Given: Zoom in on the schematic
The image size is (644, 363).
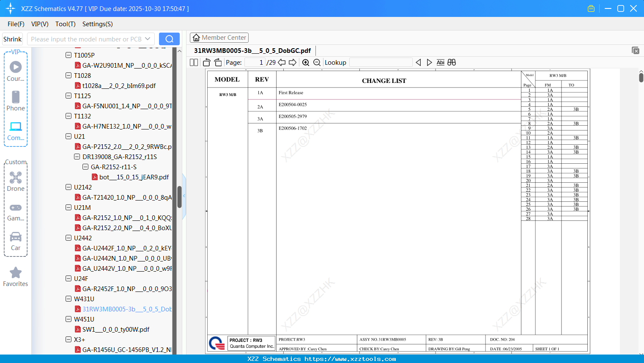Looking at the screenshot, I should click(306, 63).
